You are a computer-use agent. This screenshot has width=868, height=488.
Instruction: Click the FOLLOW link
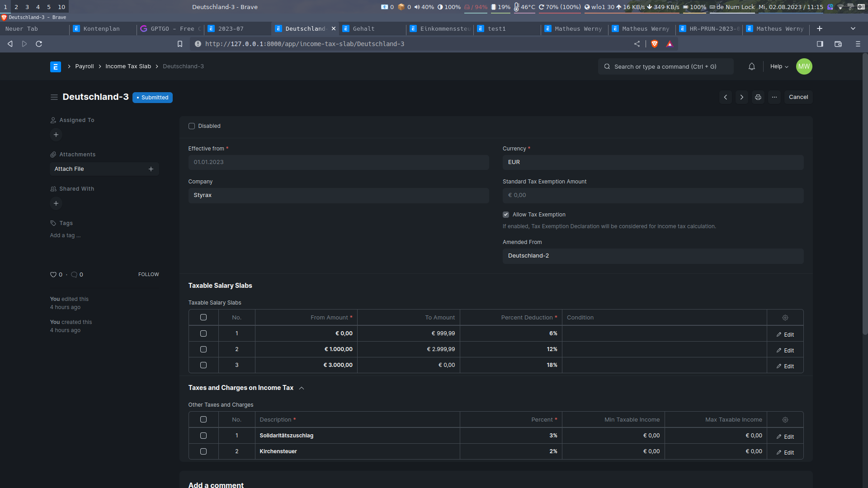[x=148, y=274]
